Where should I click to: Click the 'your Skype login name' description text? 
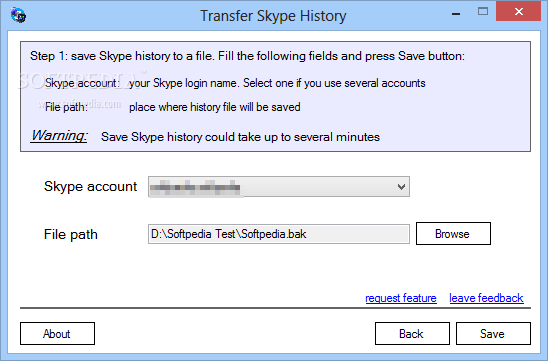tap(277, 83)
